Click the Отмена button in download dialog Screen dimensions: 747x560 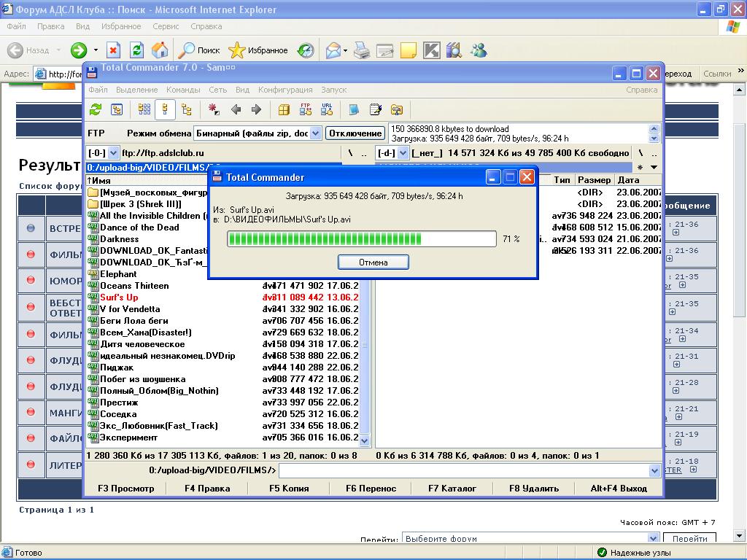coord(373,262)
